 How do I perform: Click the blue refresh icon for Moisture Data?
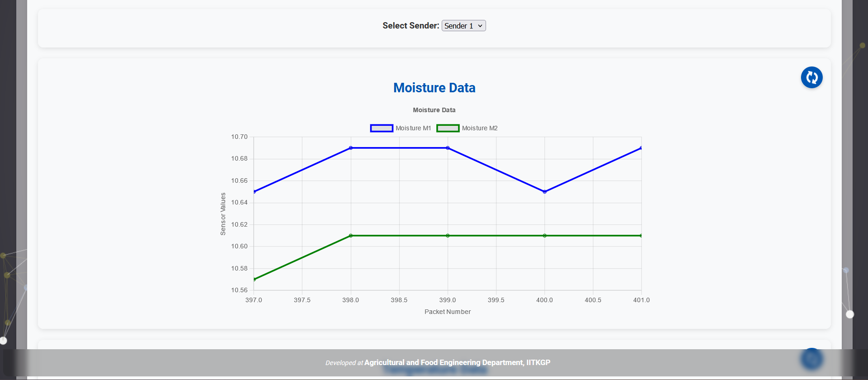(x=811, y=77)
